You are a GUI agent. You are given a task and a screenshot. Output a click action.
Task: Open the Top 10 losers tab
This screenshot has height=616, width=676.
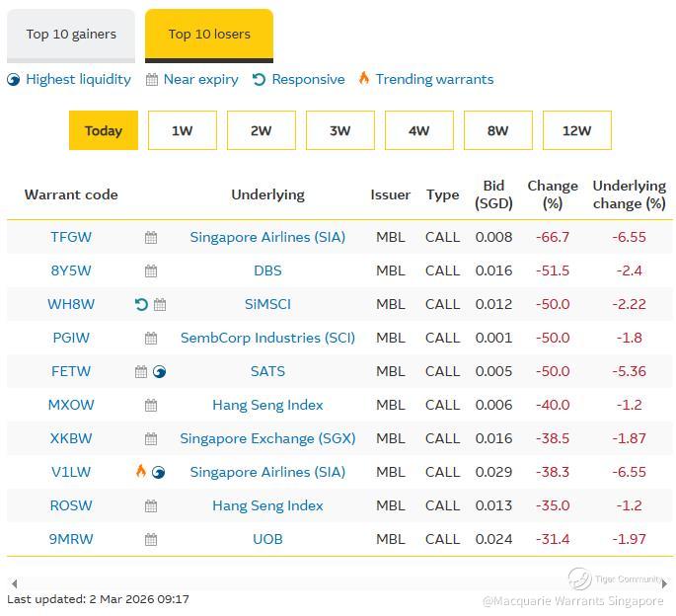coord(209,34)
